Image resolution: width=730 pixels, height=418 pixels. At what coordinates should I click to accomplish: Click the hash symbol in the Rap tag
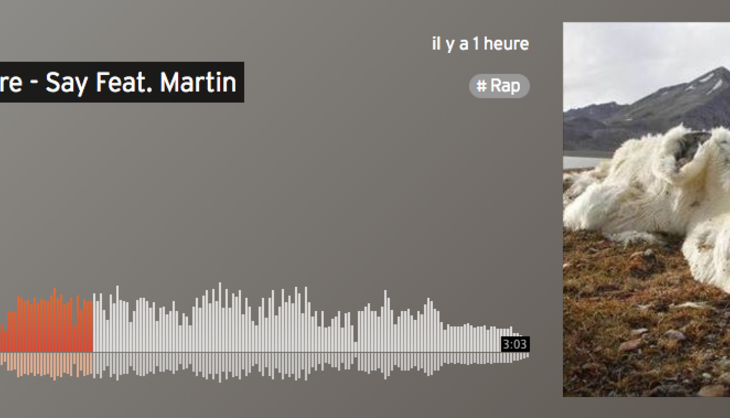point(481,86)
